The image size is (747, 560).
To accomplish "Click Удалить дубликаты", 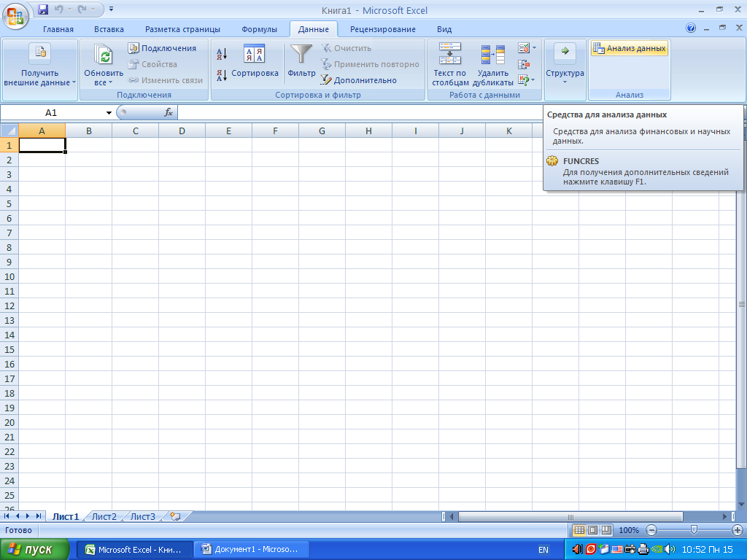I will click(x=492, y=65).
